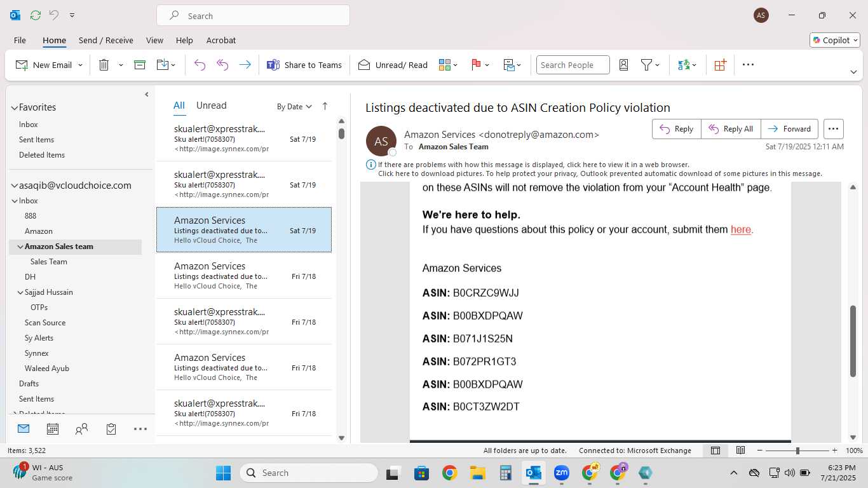Switch to Reading view in status bar
This screenshot has height=488, width=868.
[740, 451]
